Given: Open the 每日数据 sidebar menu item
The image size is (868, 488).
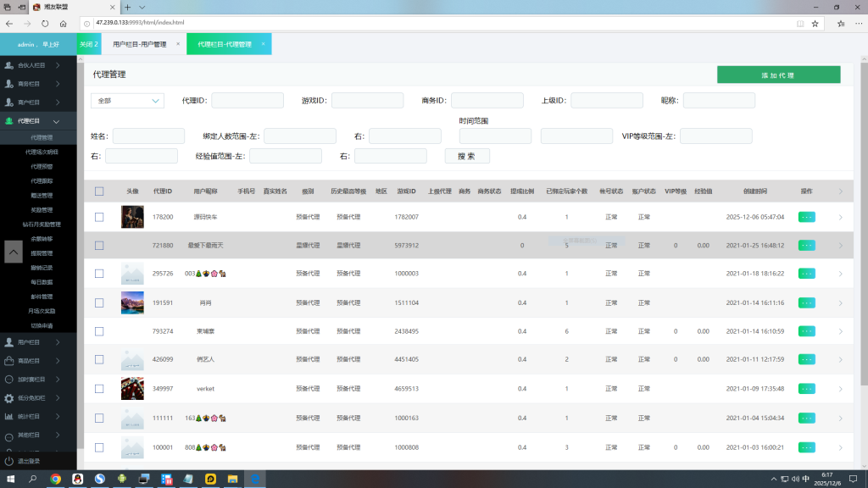Looking at the screenshot, I should pyautogui.click(x=42, y=281).
